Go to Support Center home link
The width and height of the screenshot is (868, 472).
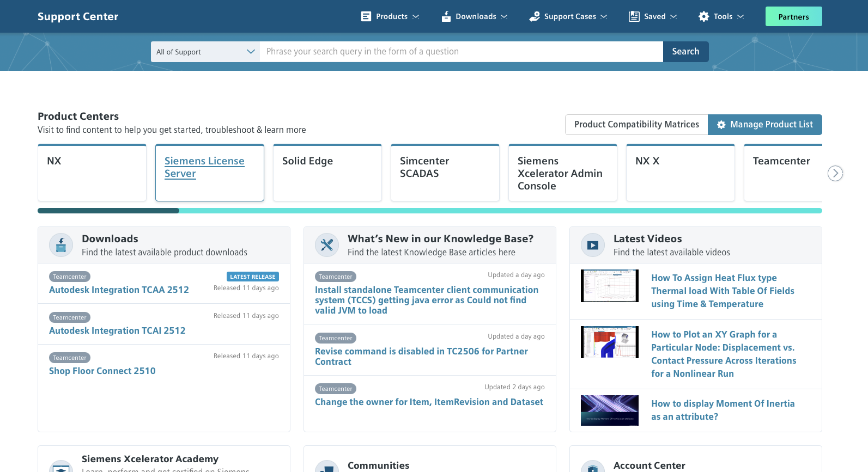[x=78, y=16]
